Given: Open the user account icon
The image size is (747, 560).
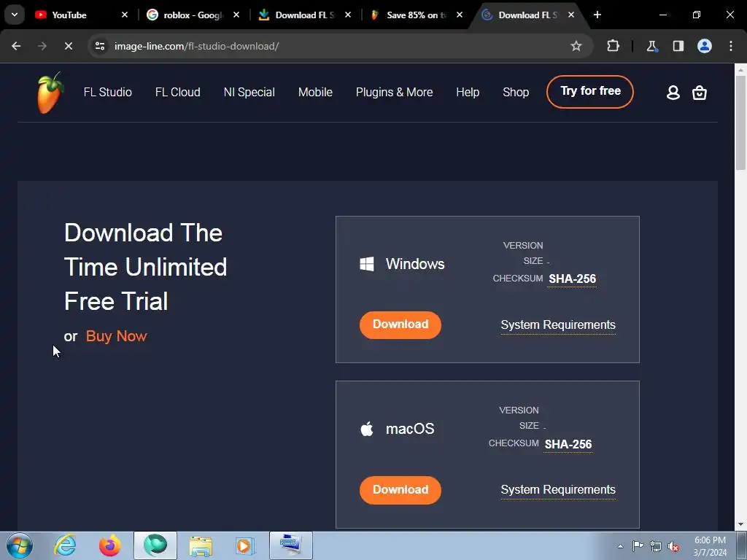Looking at the screenshot, I should coord(673,93).
